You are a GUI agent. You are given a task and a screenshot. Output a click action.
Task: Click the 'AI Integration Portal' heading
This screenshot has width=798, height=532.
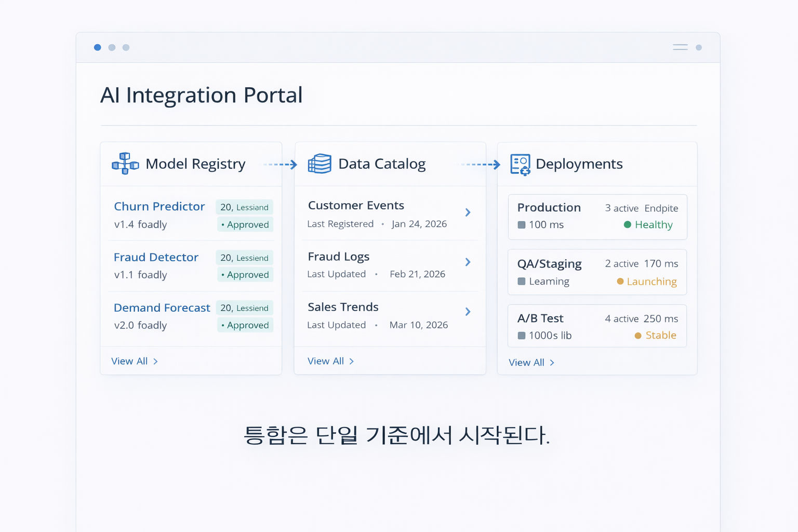(202, 95)
